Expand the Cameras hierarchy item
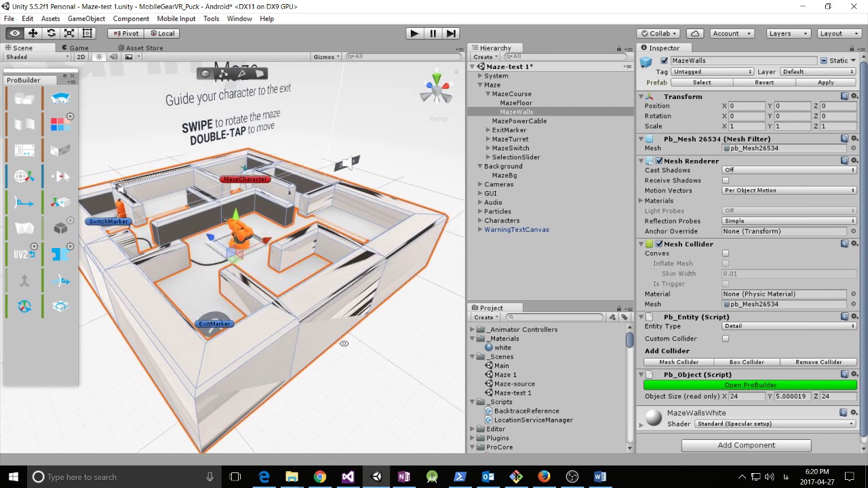Screen dimensions: 868x488 tap(480, 184)
